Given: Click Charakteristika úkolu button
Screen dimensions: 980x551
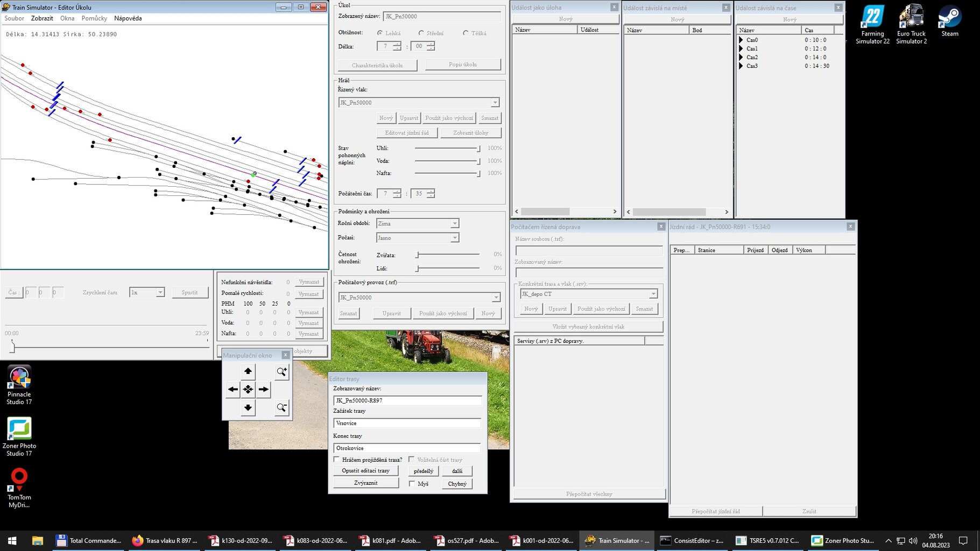Looking at the screenshot, I should pyautogui.click(x=377, y=65).
